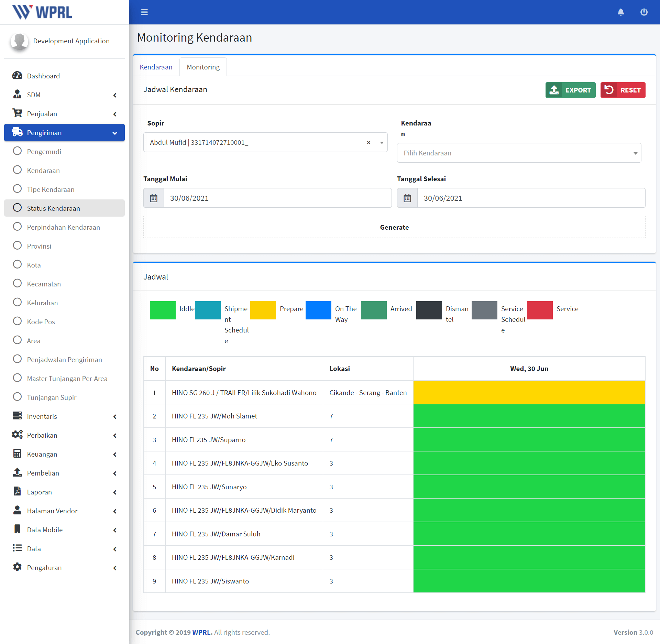The image size is (660, 644).
Task: Click the blue On The Way swatch
Action: click(x=318, y=310)
